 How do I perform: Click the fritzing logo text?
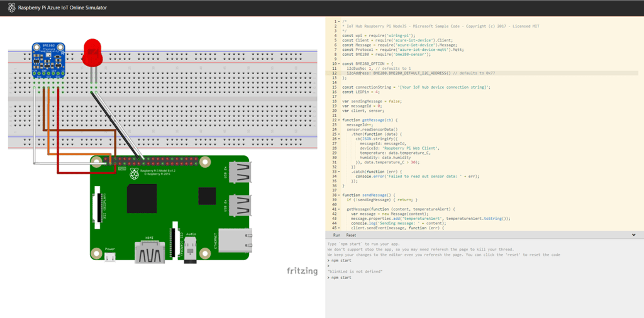302,271
